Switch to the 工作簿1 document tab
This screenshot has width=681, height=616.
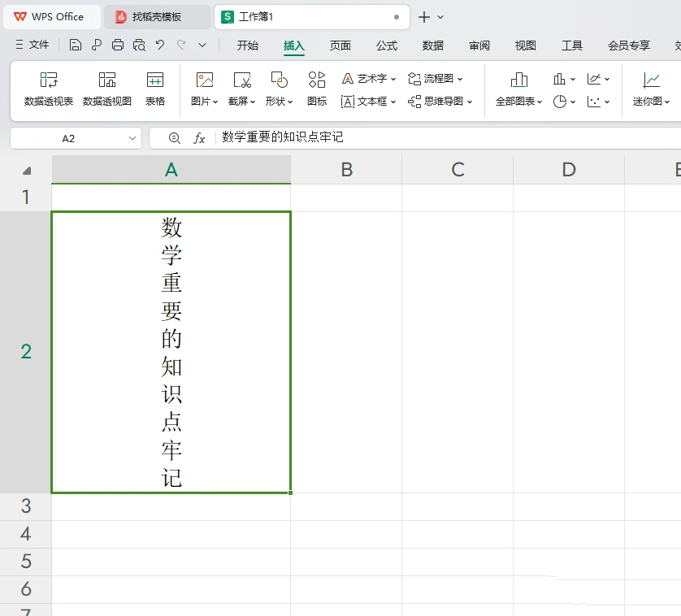click(312, 17)
